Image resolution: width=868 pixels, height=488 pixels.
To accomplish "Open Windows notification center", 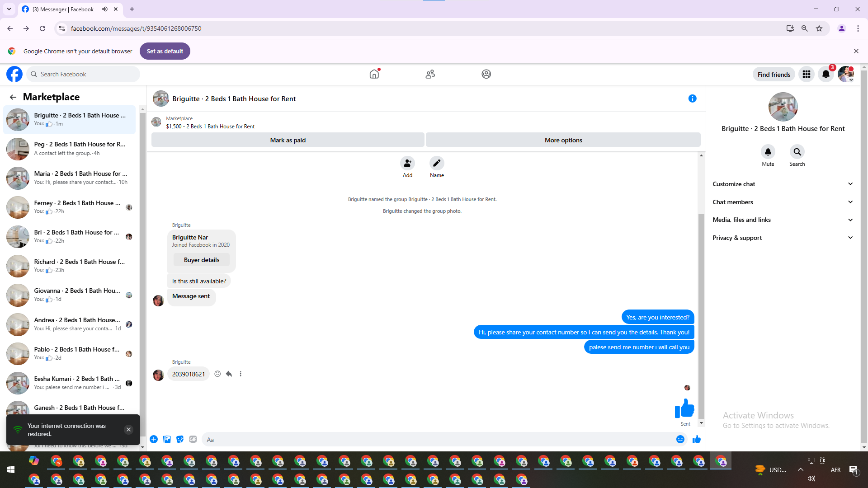I will click(x=854, y=470).
